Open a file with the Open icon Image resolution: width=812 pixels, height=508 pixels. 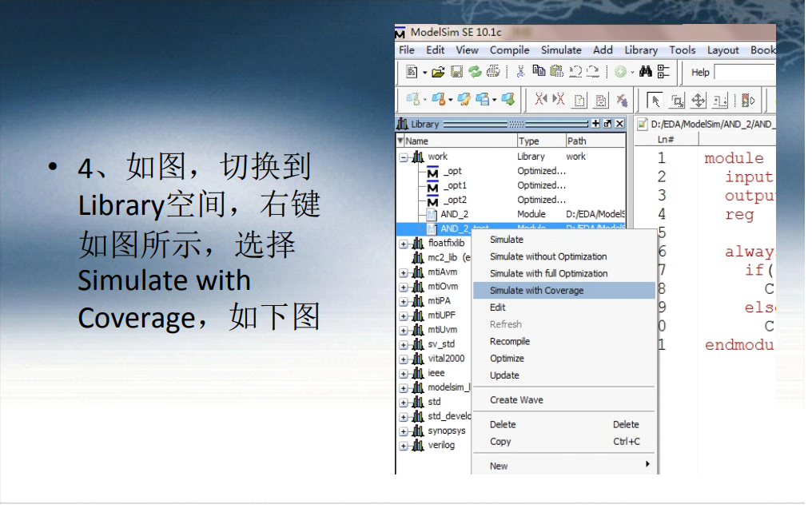[x=438, y=72]
